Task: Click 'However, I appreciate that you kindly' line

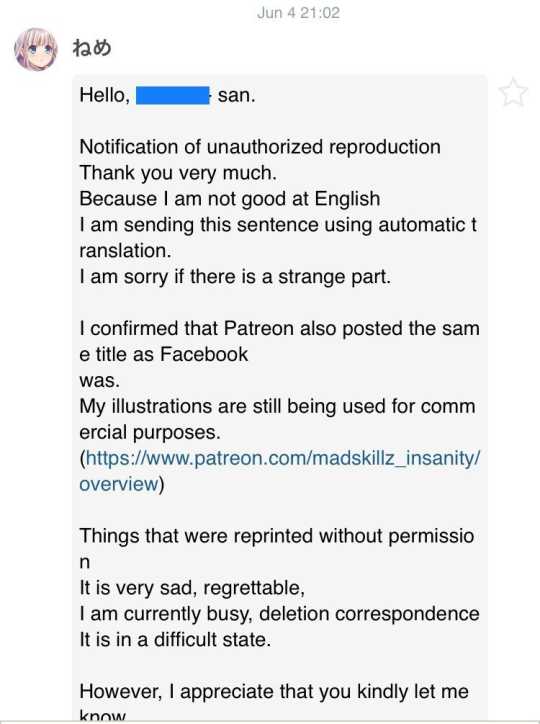Action: (274, 691)
